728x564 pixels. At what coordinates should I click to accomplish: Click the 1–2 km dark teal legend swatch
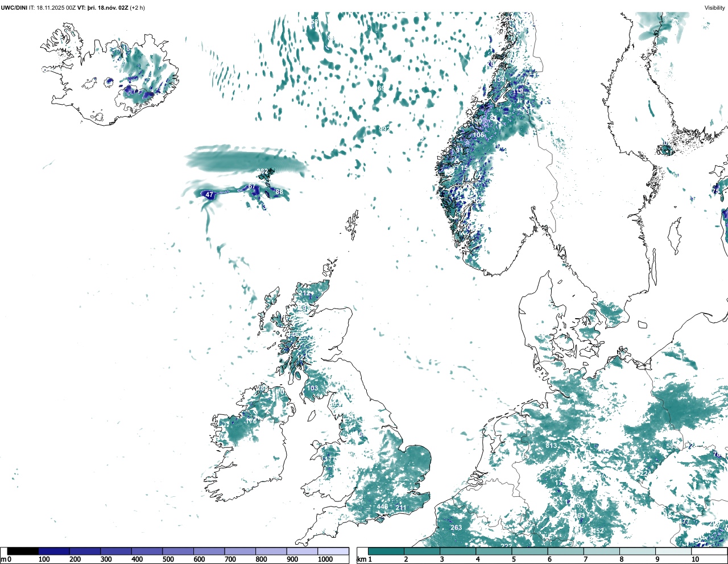click(386, 551)
